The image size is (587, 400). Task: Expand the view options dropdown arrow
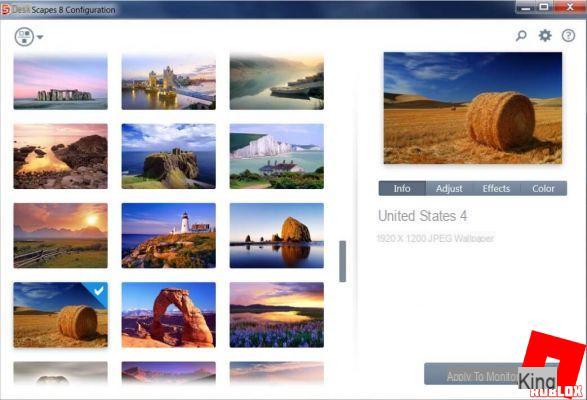[40, 37]
